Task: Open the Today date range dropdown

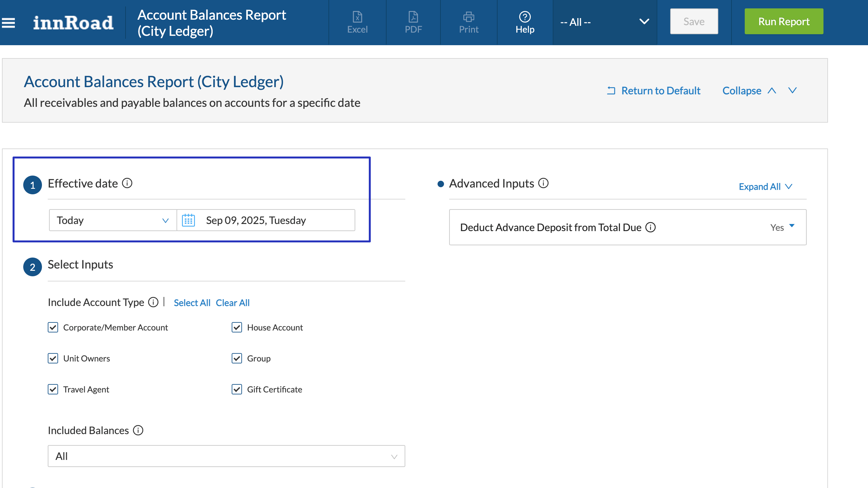Action: 113,220
